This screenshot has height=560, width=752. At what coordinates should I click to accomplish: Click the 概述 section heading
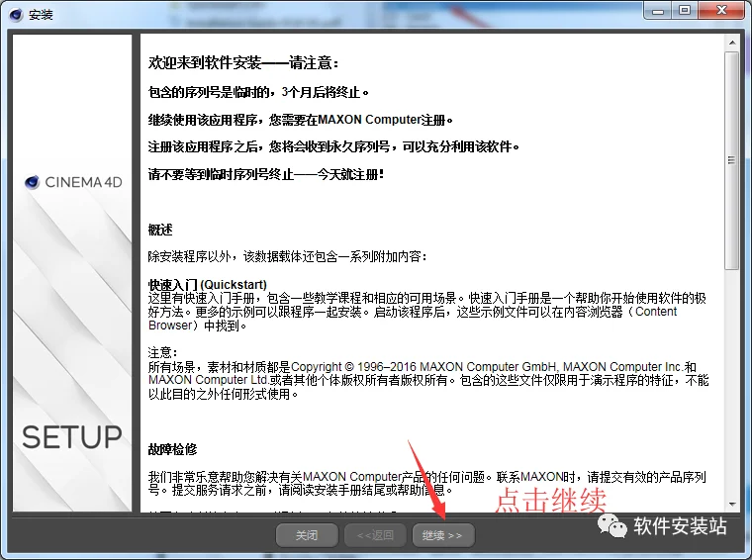click(160, 230)
